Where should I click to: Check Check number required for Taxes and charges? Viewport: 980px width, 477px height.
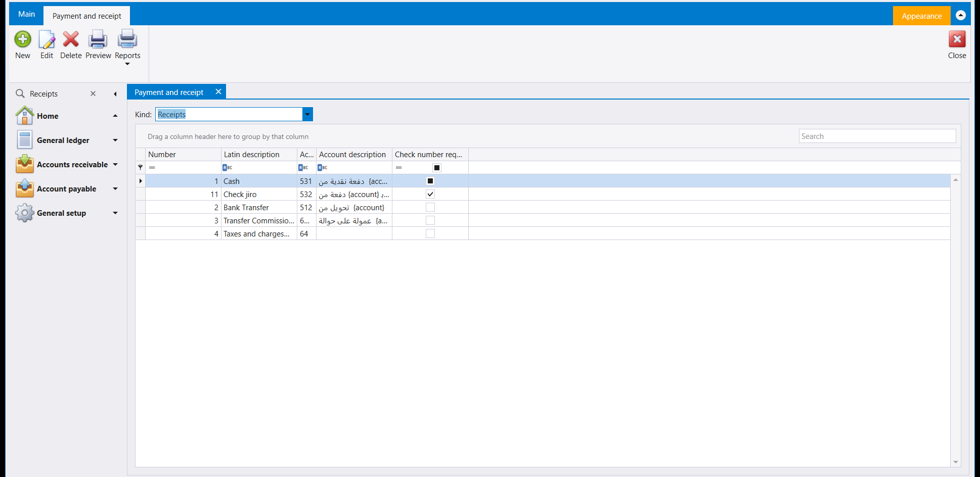pyautogui.click(x=430, y=233)
